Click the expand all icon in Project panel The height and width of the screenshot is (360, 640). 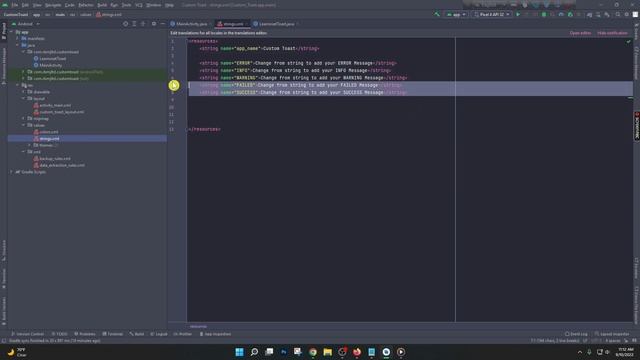[x=134, y=24]
